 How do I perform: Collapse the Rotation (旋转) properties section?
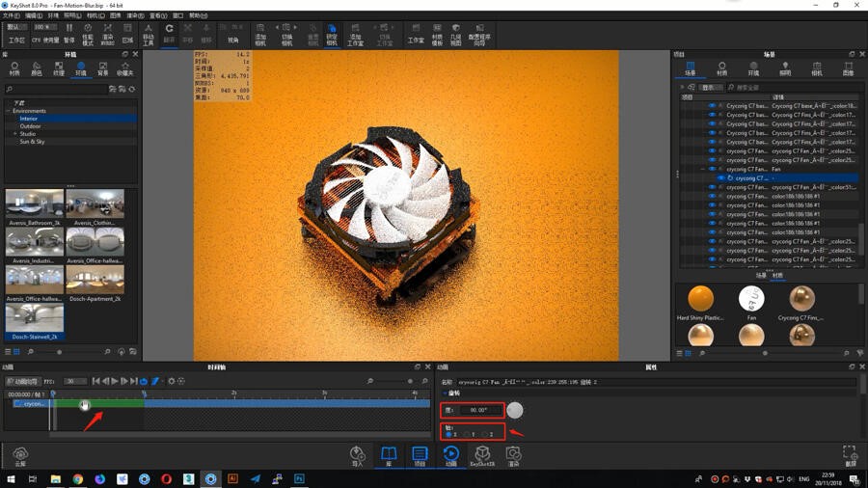point(445,393)
